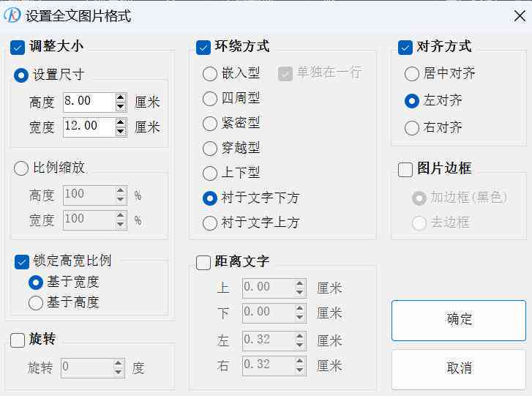Toggle the 单独在一行 checkbox
This screenshot has width=532, height=396.
pyautogui.click(x=285, y=74)
